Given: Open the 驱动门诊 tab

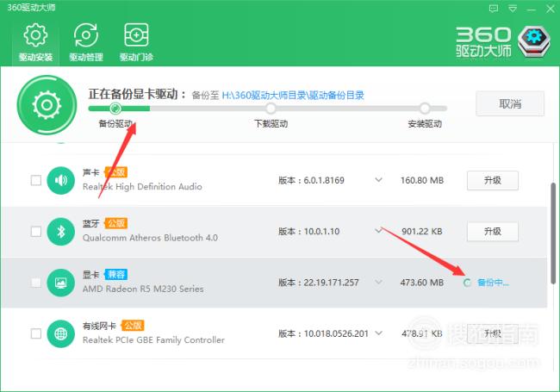Looking at the screenshot, I should 136,41.
